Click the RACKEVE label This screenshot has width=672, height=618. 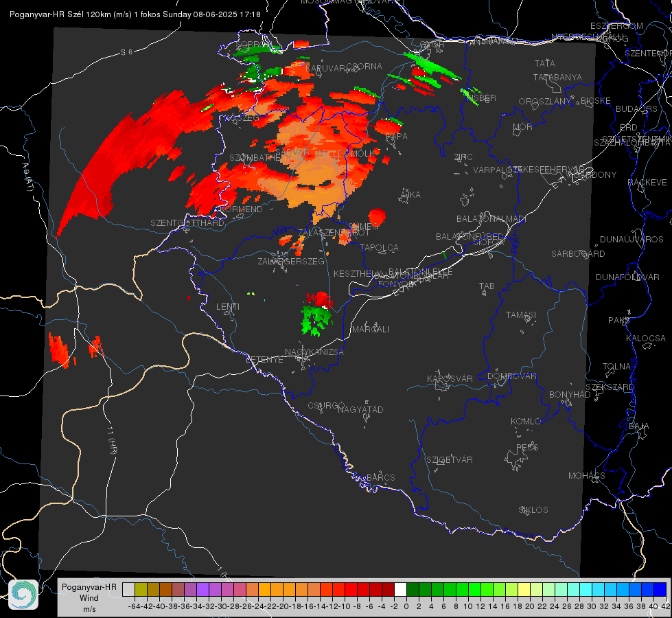tap(647, 183)
